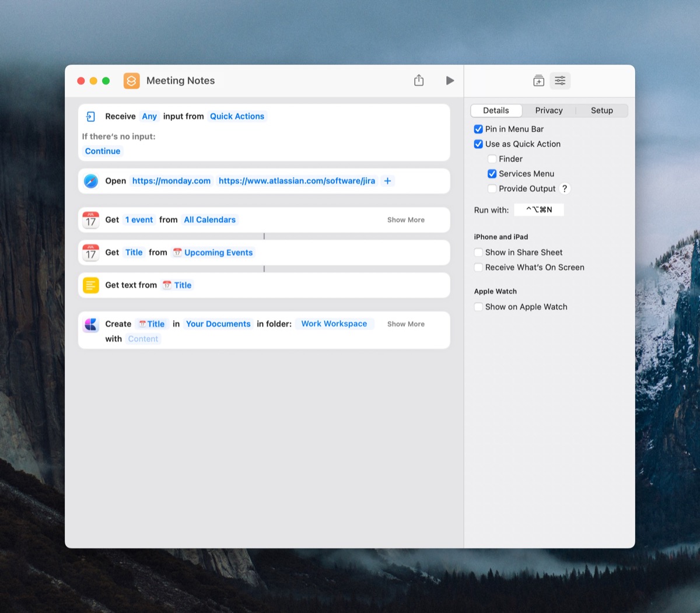The height and width of the screenshot is (613, 700).
Task: Open help for Provide Output
Action: coord(565,188)
